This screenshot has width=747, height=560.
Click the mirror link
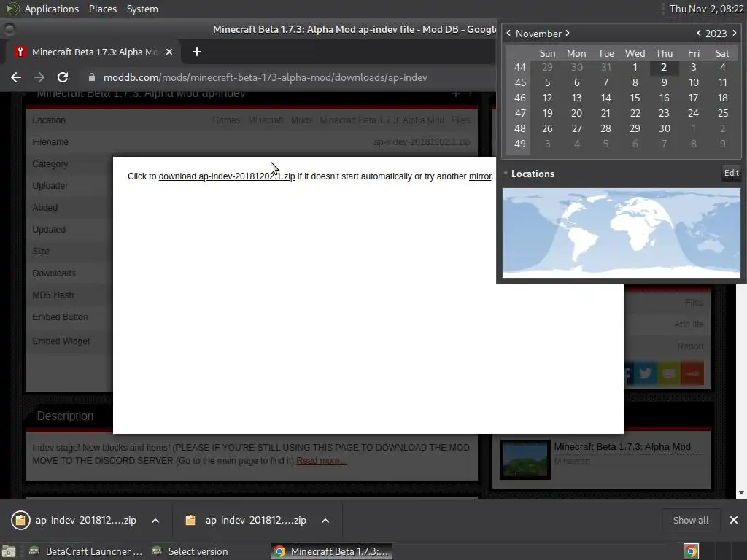480,176
